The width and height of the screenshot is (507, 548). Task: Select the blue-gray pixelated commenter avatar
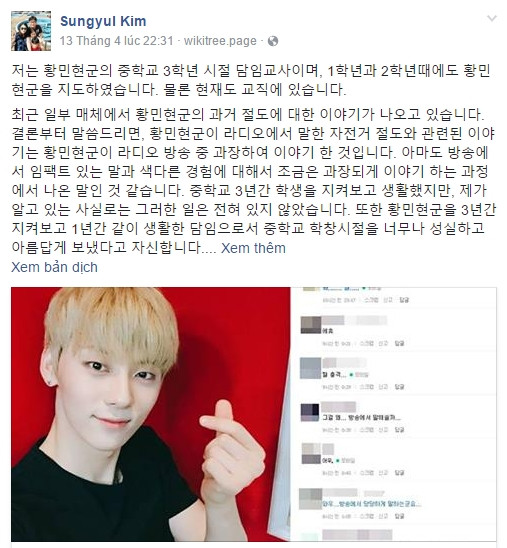point(311,368)
